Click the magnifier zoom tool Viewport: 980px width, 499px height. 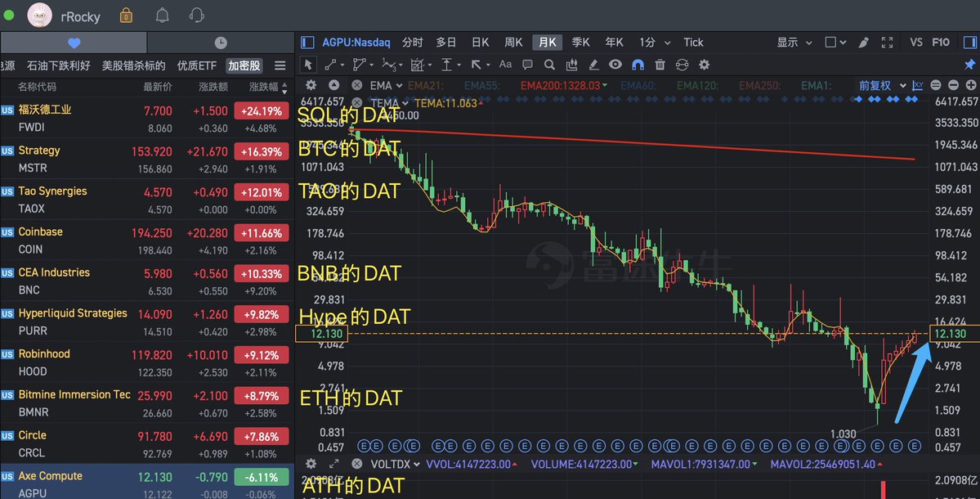(549, 65)
